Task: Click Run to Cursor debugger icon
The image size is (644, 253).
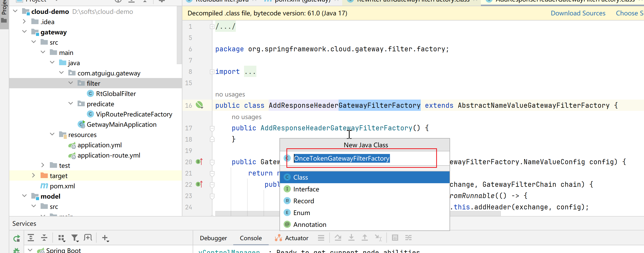Action: (x=378, y=238)
